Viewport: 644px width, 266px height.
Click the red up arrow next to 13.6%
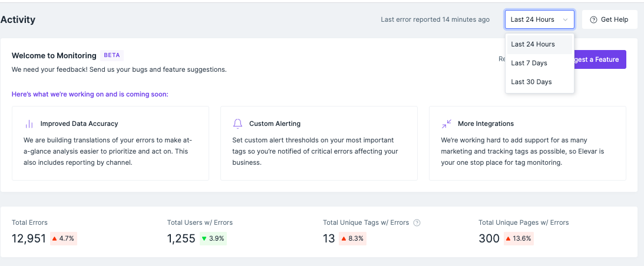(508, 238)
